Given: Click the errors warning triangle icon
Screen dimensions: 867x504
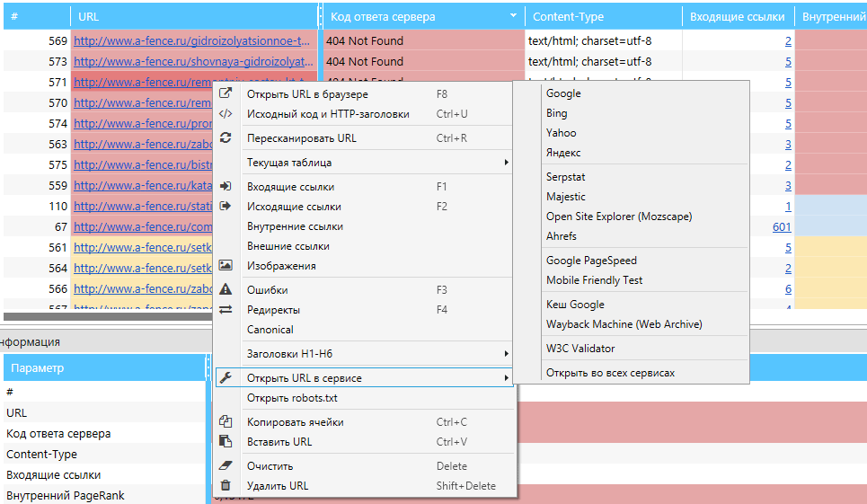Looking at the screenshot, I should click(x=226, y=290).
